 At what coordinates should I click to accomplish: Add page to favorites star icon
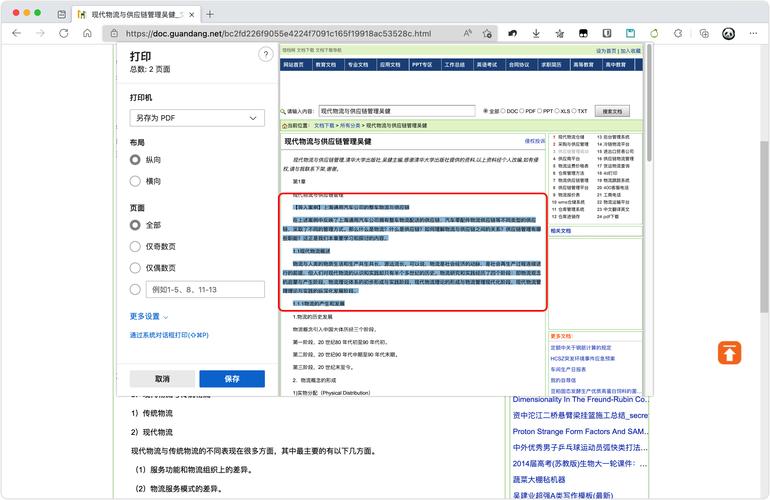point(489,33)
